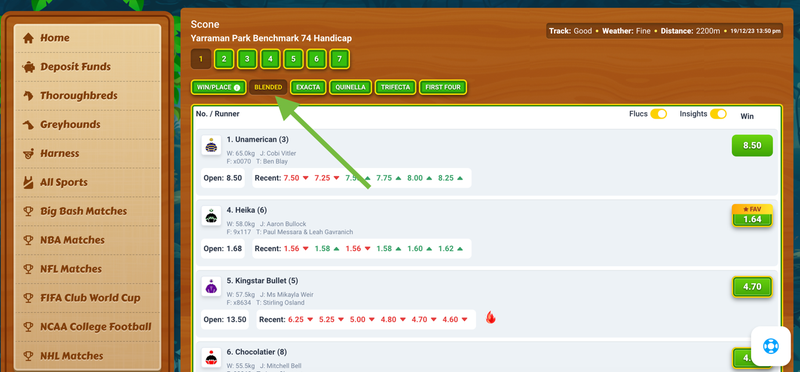Select the Thoroughbreds horse head icon

[29, 95]
